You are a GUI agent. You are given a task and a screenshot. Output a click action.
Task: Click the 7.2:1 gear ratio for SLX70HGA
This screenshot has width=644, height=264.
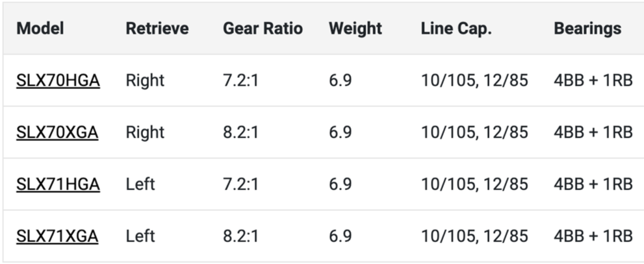tap(240, 80)
